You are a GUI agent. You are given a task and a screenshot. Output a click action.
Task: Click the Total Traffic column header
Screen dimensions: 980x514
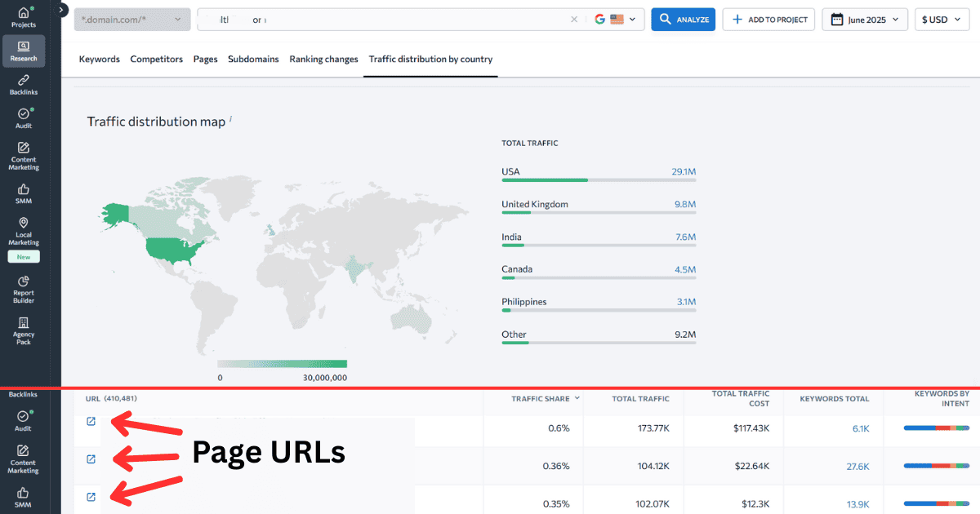coord(641,399)
